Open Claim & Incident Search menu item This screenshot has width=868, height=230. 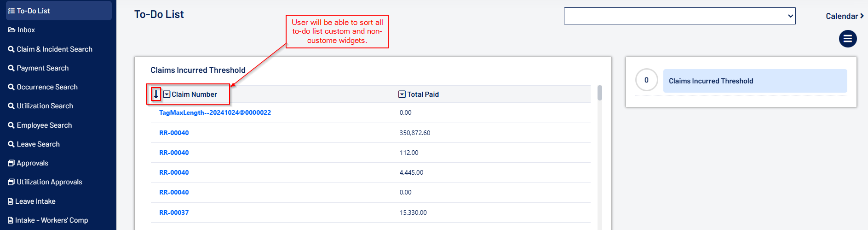click(x=54, y=49)
